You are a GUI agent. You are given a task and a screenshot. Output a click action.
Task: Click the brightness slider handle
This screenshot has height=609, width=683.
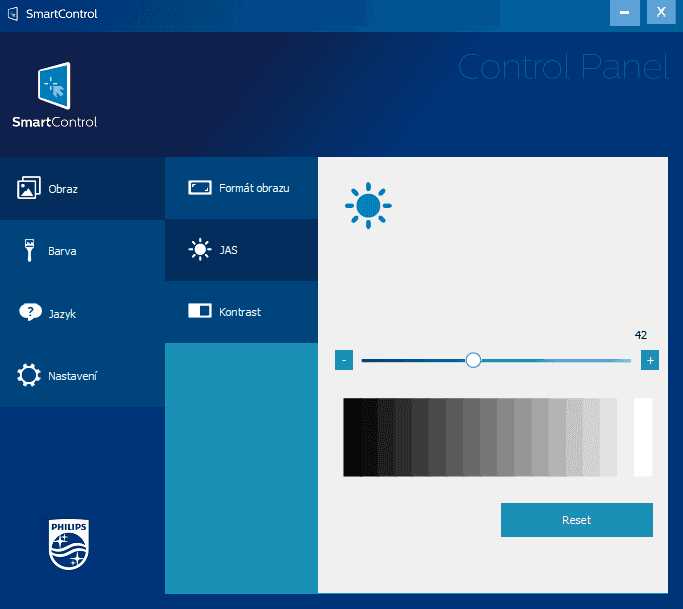473,360
